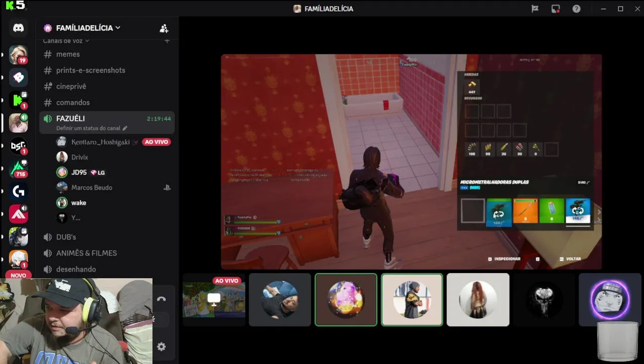Expand the FAMÍLIADELÍCIA server menu chevron

tap(118, 28)
